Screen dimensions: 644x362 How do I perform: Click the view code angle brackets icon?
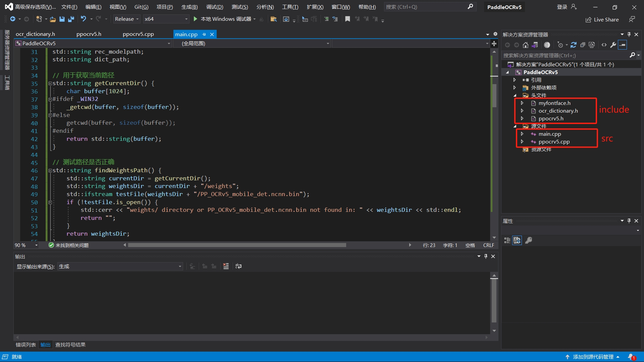pos(604,45)
